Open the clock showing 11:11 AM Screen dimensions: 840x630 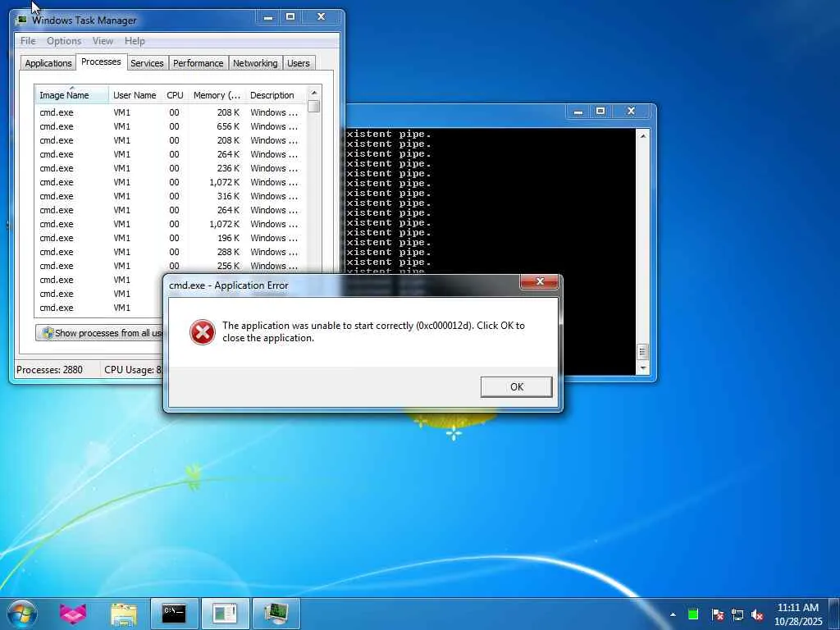(x=797, y=614)
